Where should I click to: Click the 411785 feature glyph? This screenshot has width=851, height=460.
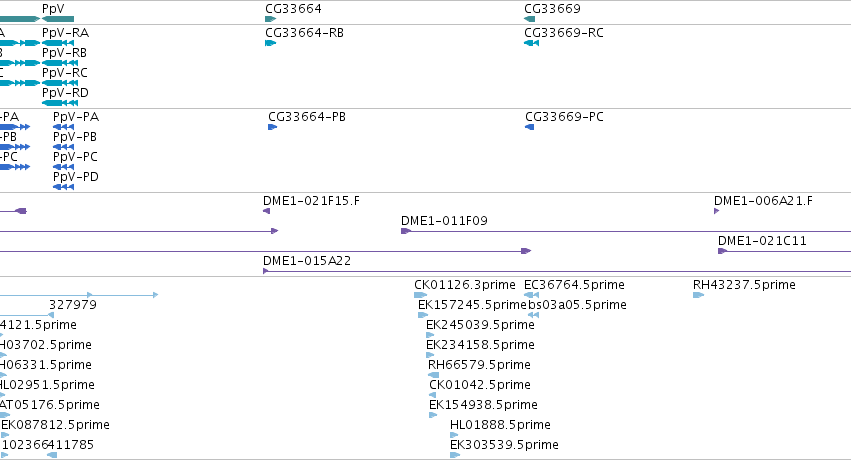[52, 455]
